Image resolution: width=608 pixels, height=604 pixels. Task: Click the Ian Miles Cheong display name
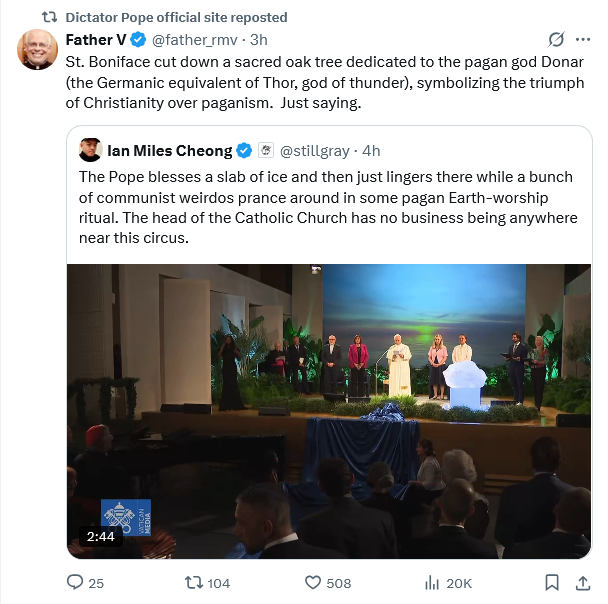[x=167, y=151]
